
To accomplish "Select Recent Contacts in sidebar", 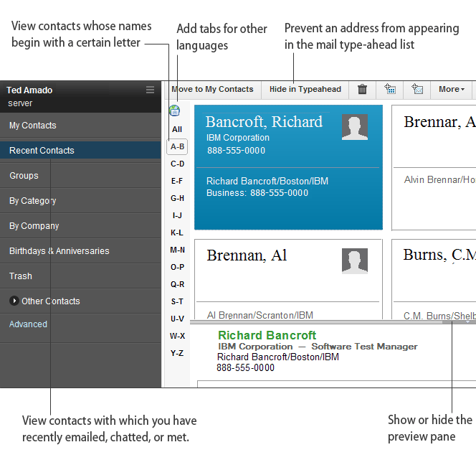I will (x=80, y=150).
